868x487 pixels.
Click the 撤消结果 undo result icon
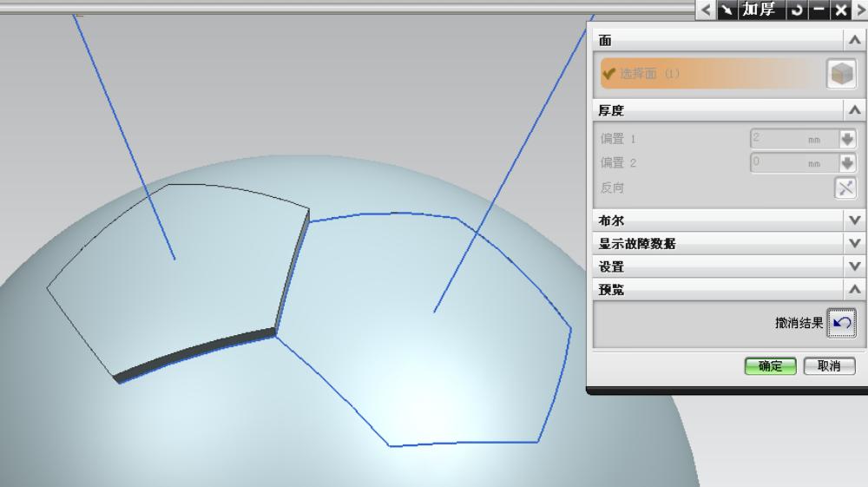click(841, 323)
